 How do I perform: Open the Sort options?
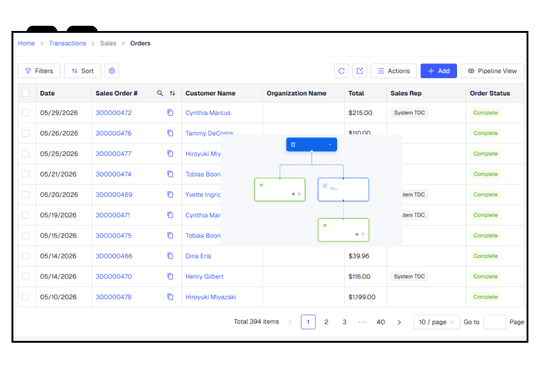point(82,71)
